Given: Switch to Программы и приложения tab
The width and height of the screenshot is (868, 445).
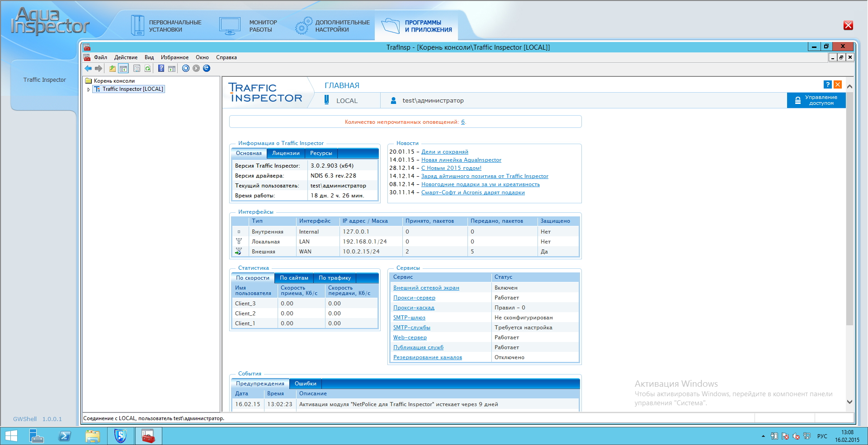Looking at the screenshot, I should click(416, 26).
